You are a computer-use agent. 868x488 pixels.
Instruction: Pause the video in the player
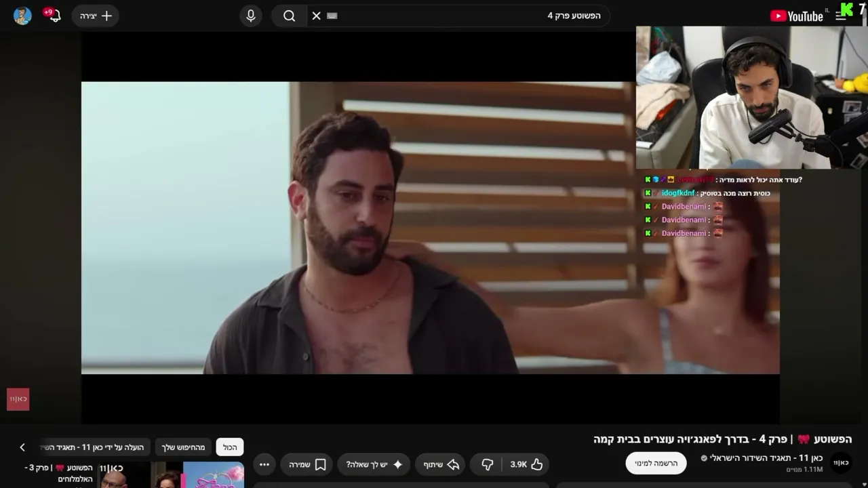click(430, 228)
